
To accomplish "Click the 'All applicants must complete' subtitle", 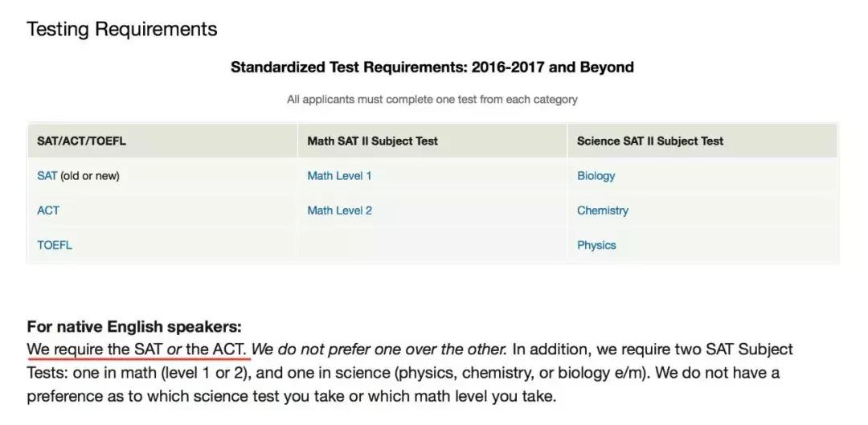I will [432, 100].
